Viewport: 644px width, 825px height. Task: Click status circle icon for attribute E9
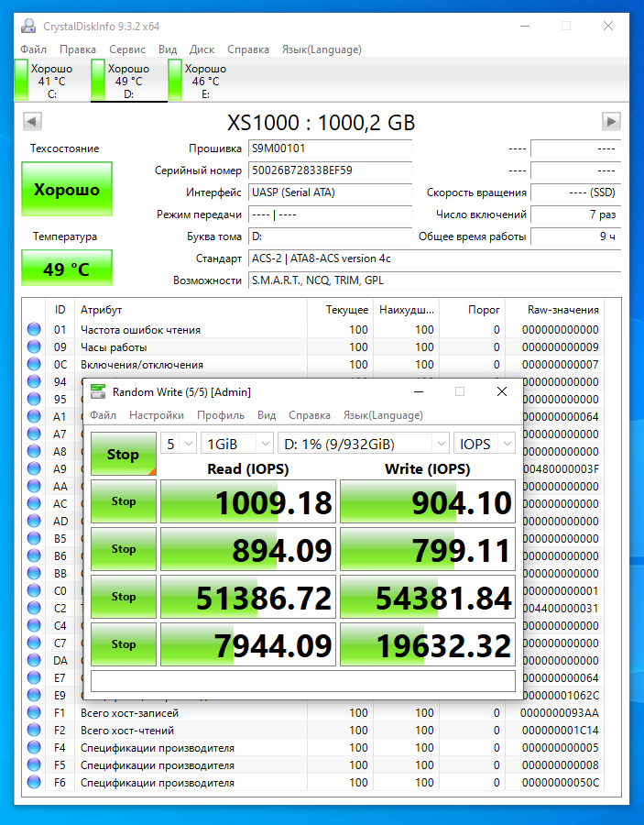coord(34,695)
